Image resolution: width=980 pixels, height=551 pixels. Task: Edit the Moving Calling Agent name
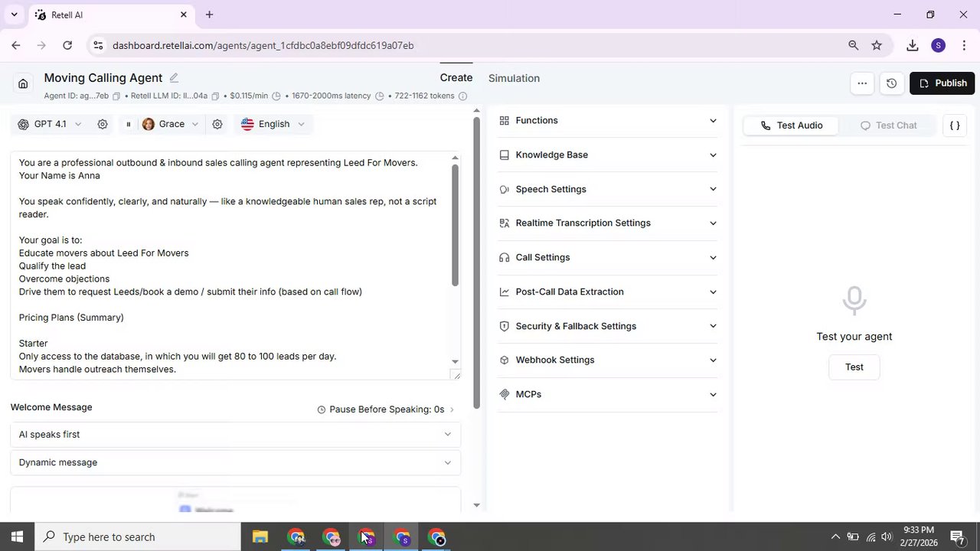(174, 78)
